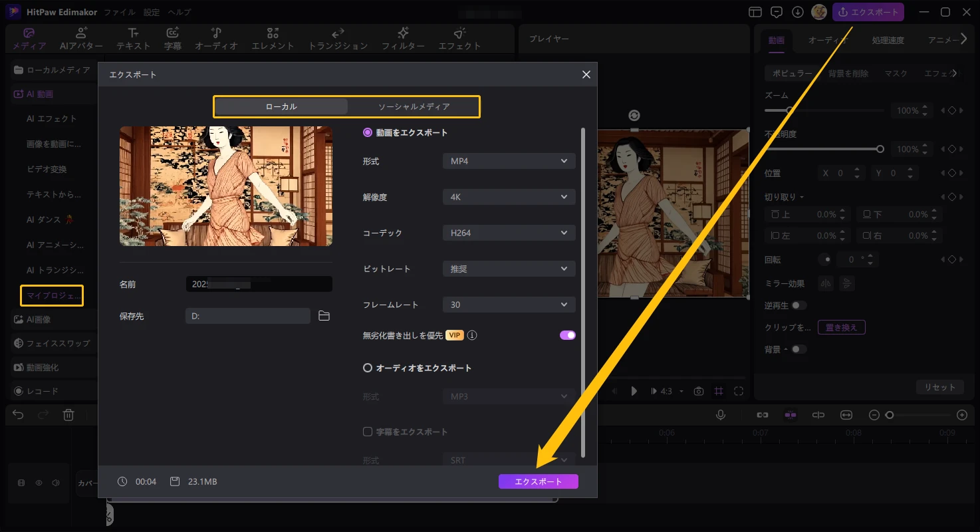
Task: Open the ヘルプ menu
Action: [x=180, y=12]
